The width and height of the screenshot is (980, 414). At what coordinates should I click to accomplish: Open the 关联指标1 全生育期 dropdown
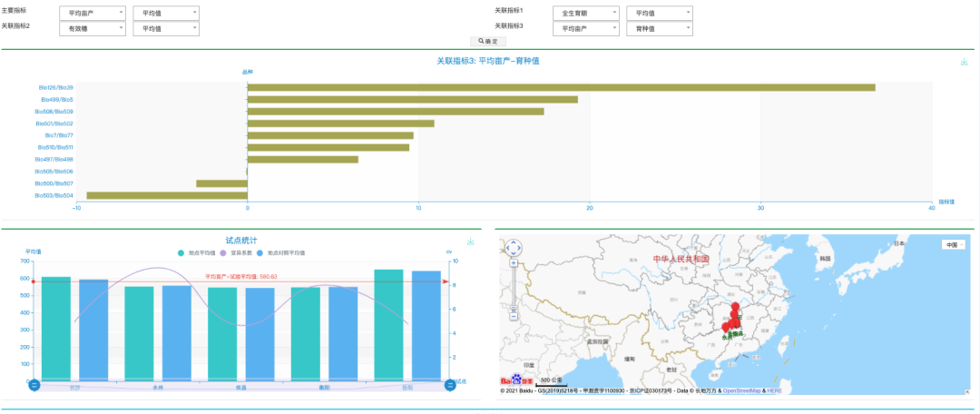pos(586,13)
